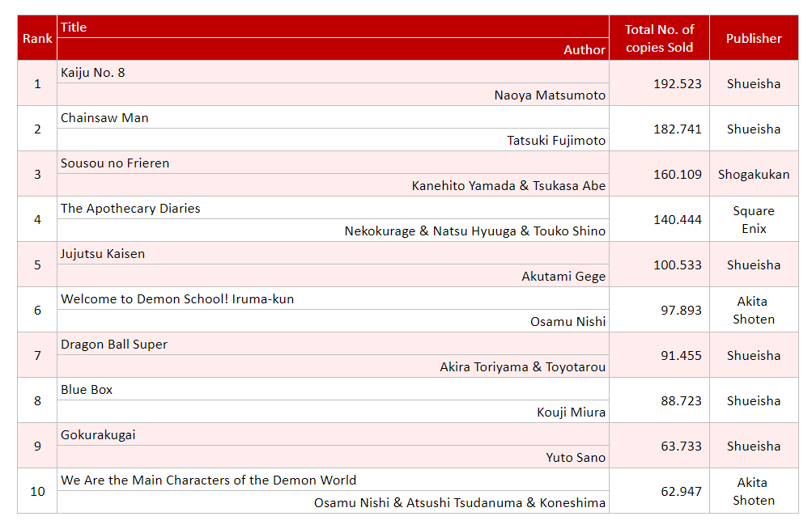Click the Total No. of copies Sold header
Viewport: 812px width, 529px height.
[659, 38]
